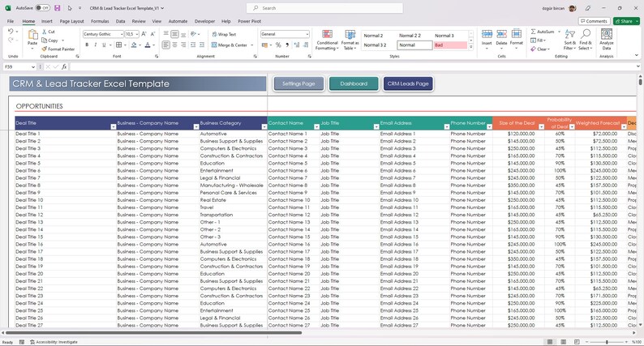Expand the Name Box dropdown
The width and height of the screenshot is (644, 346).
point(33,66)
